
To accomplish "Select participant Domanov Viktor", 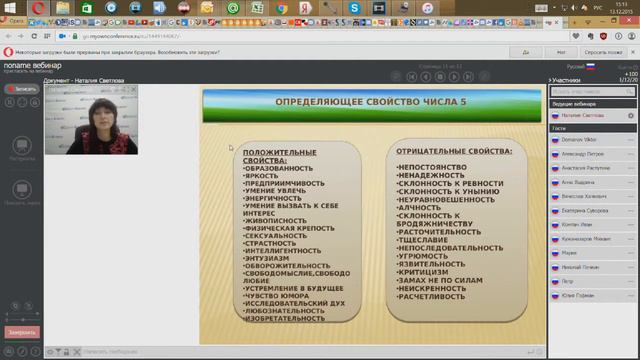I will click(592, 140).
